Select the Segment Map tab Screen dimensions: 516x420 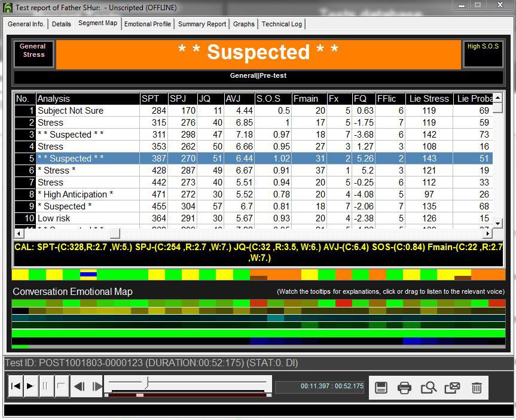coord(97,23)
